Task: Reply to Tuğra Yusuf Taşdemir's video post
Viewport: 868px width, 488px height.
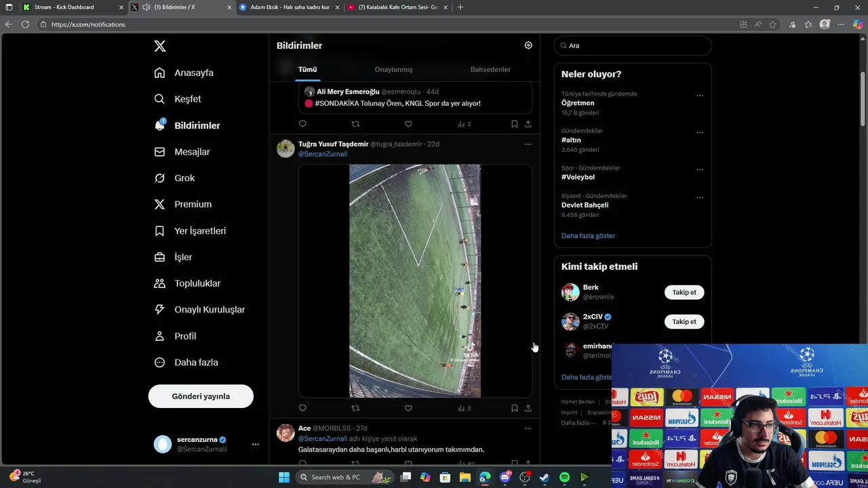Action: 302,408
